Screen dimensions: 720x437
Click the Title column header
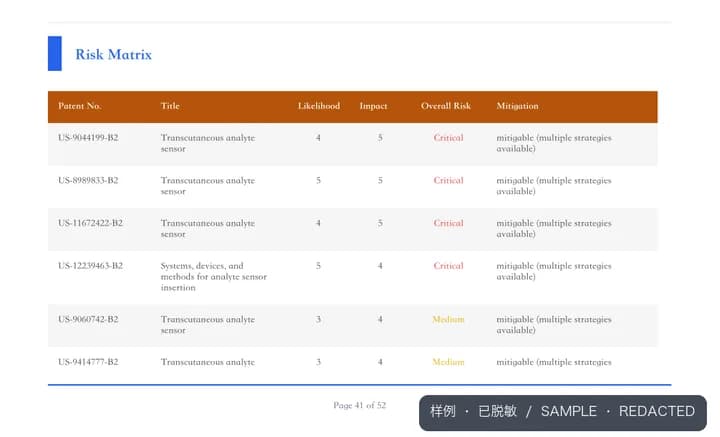tap(170, 106)
